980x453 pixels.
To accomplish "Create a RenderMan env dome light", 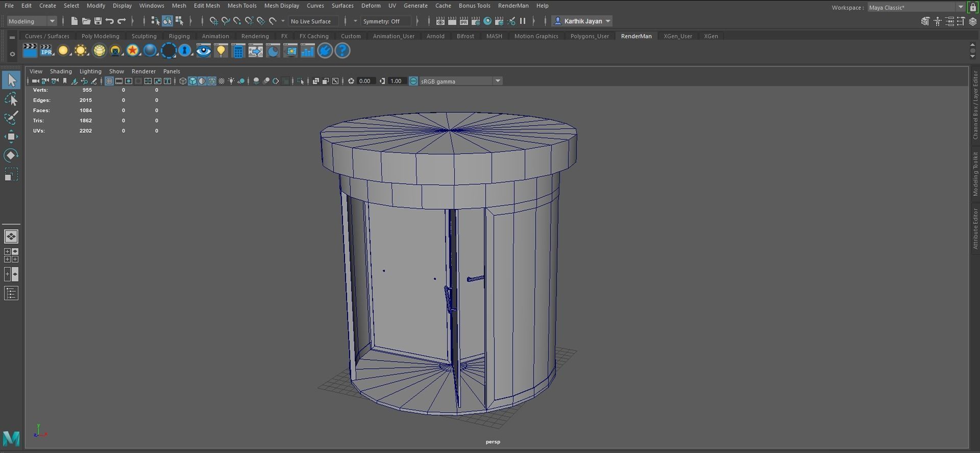I will click(x=99, y=51).
